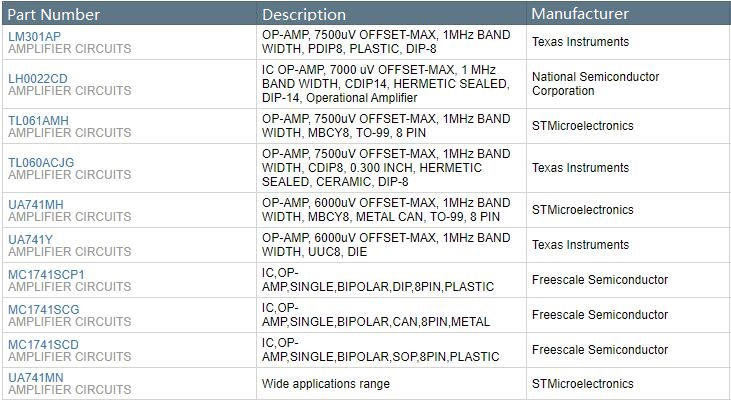Open the LH0022CD part link

click(38, 78)
